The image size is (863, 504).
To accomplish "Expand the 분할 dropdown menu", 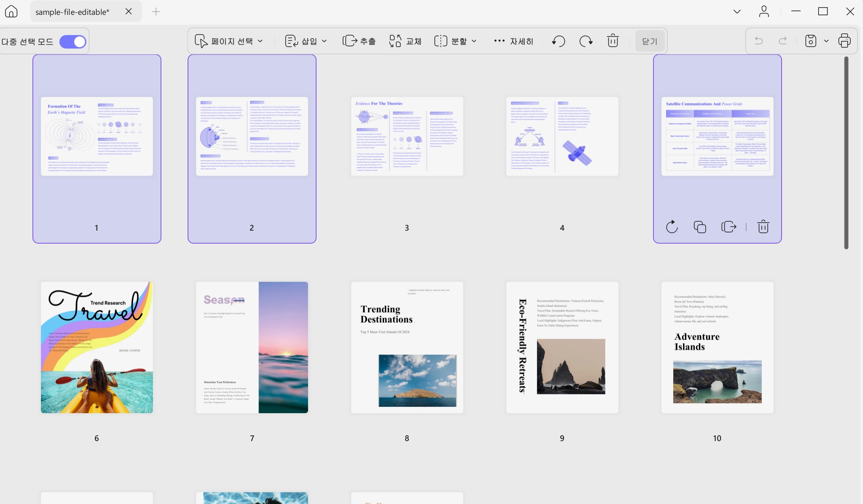I will pos(455,41).
